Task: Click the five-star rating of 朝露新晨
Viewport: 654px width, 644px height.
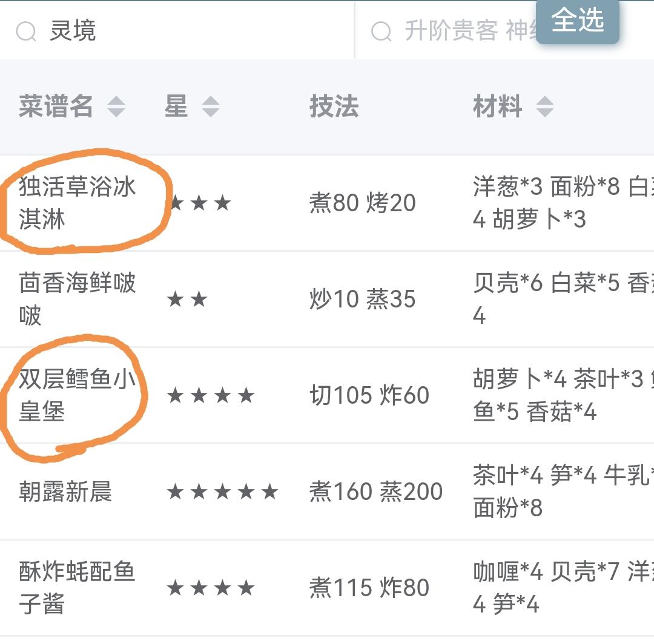Action: [x=222, y=491]
